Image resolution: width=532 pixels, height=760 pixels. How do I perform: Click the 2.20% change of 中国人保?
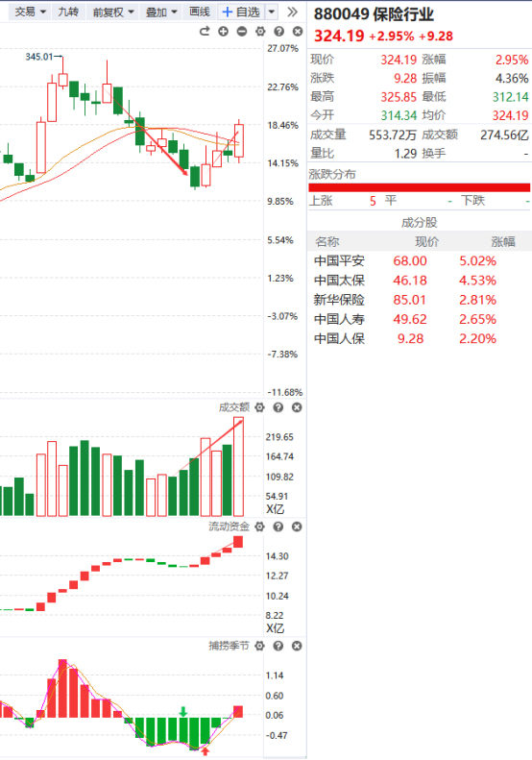tap(477, 339)
